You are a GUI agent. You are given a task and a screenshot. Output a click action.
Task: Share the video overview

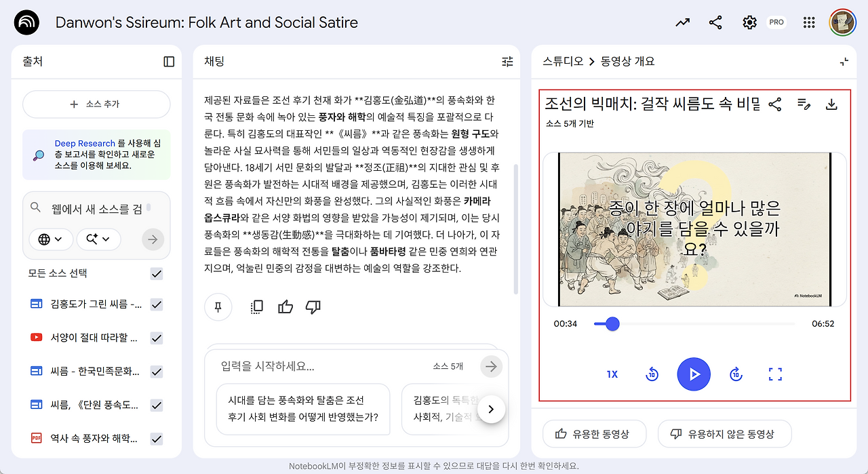point(775,104)
